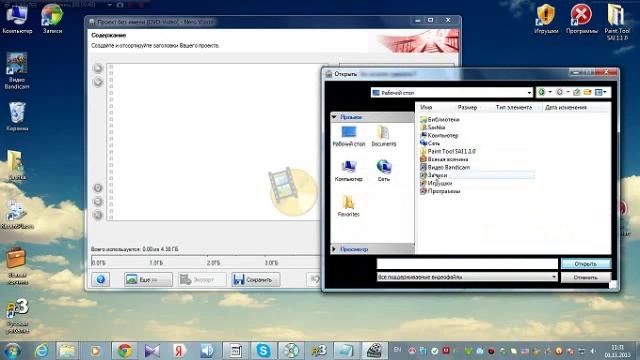
Task: Click the blue help button in Nero window
Action: 100,280
